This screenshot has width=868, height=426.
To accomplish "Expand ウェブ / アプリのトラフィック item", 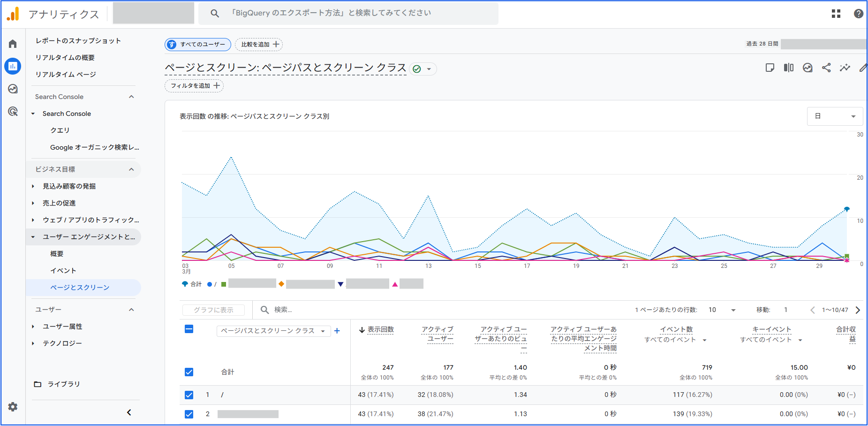I will point(33,220).
